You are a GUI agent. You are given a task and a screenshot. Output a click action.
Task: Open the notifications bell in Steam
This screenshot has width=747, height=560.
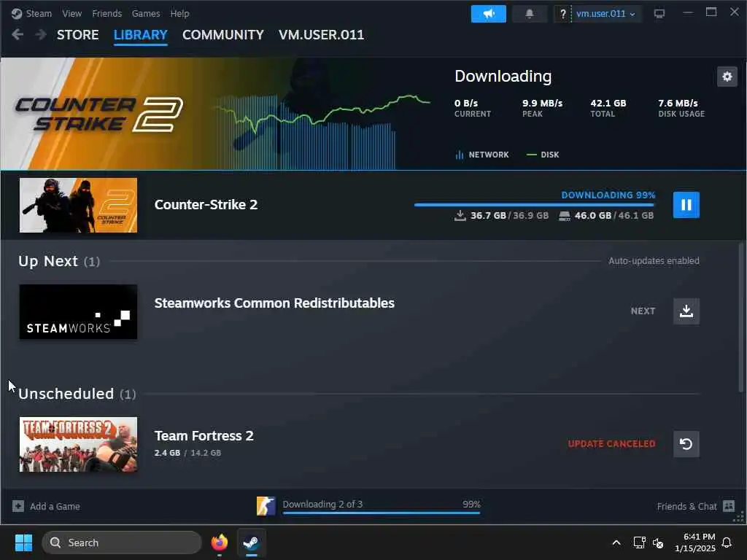click(530, 14)
